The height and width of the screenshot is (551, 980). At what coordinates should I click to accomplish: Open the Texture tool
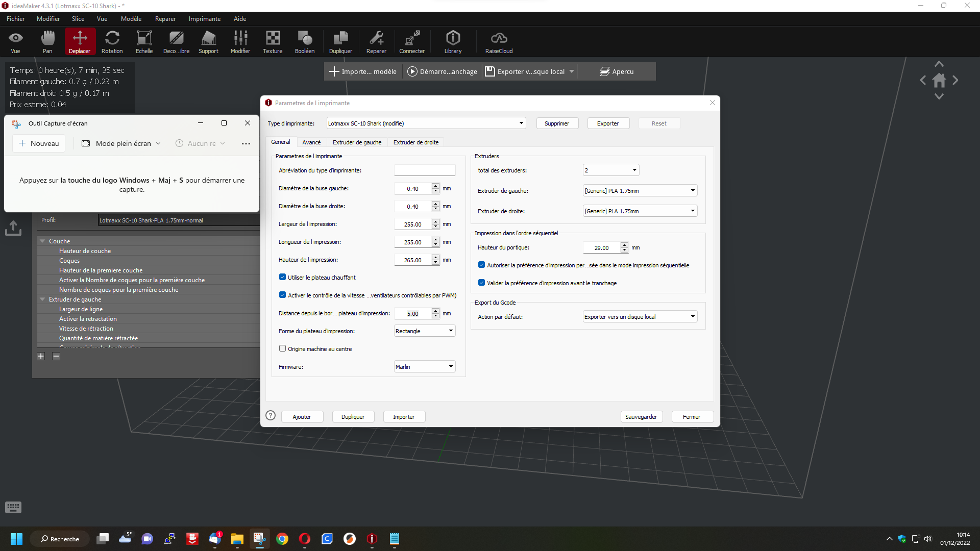click(273, 41)
